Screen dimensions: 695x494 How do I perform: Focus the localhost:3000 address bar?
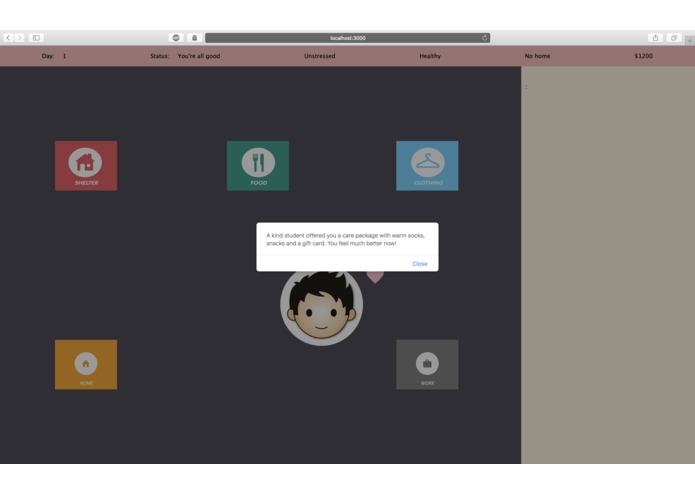(x=348, y=38)
